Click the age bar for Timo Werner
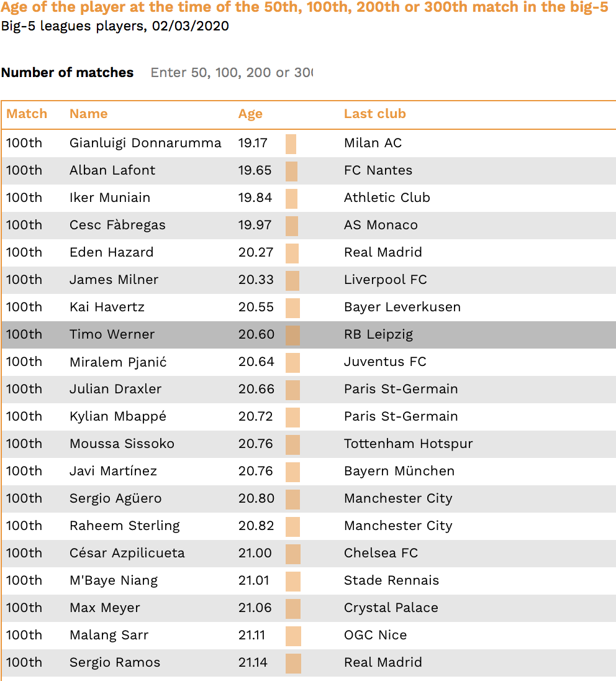The width and height of the screenshot is (616, 681). 292,335
